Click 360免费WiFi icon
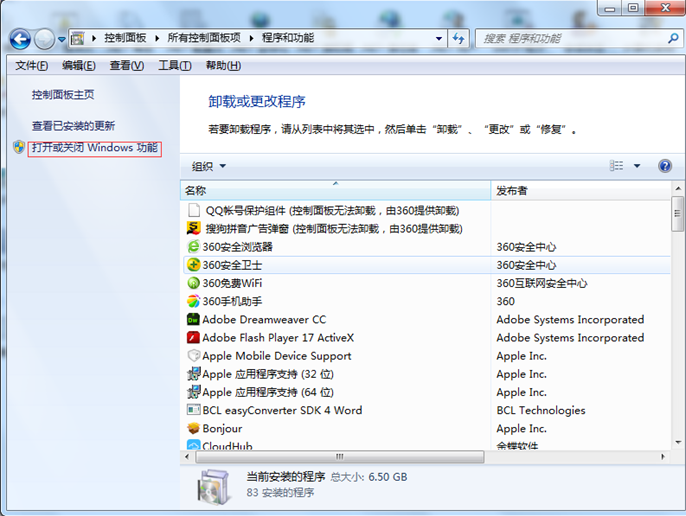This screenshot has width=686, height=516. (193, 283)
